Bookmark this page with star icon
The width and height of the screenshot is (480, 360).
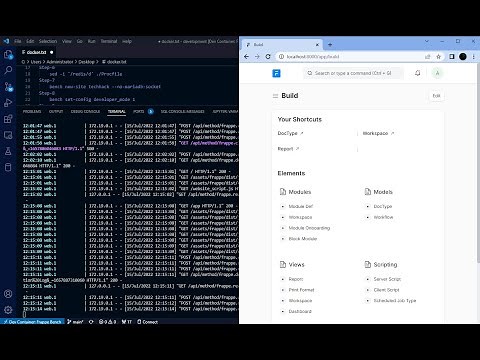click(438, 57)
